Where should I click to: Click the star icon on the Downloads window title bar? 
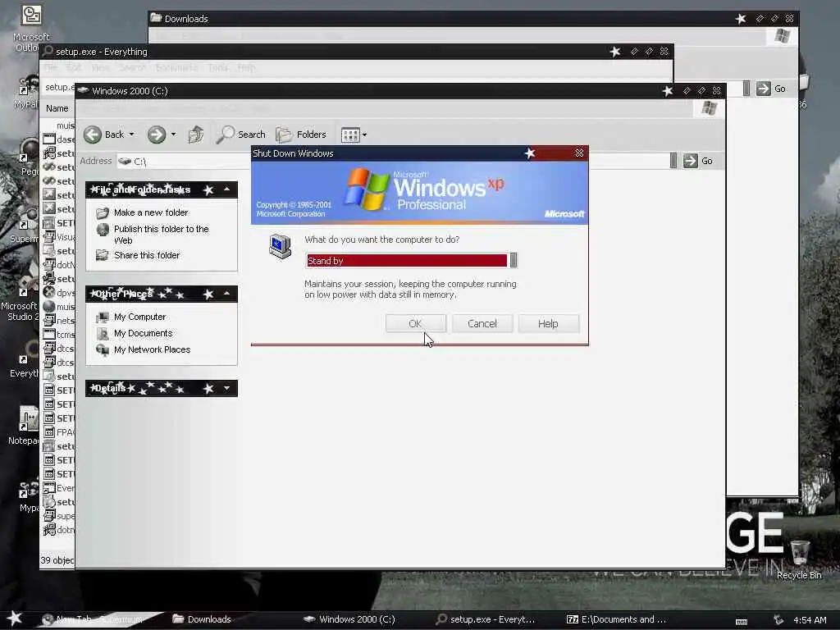(741, 19)
